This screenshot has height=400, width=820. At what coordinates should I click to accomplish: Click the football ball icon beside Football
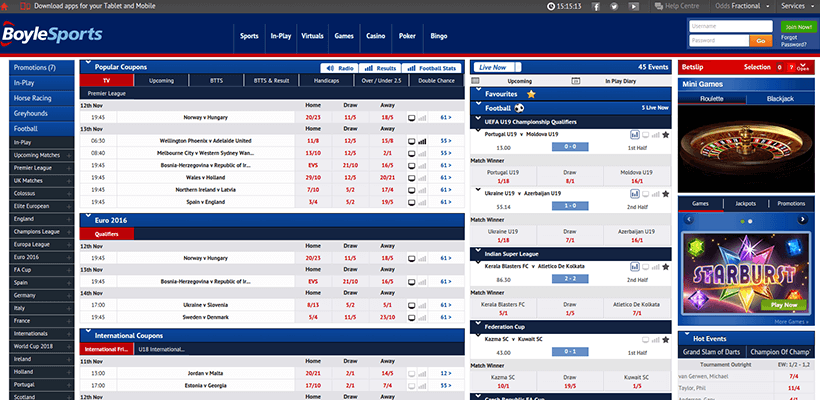pos(519,108)
